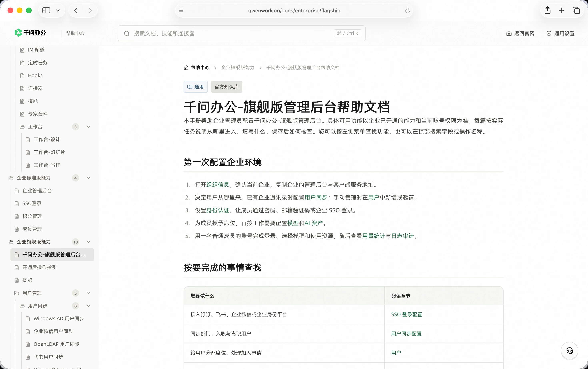588x369 pixels.
Task: Click the 帮助中心 header label
Action: 75,33
